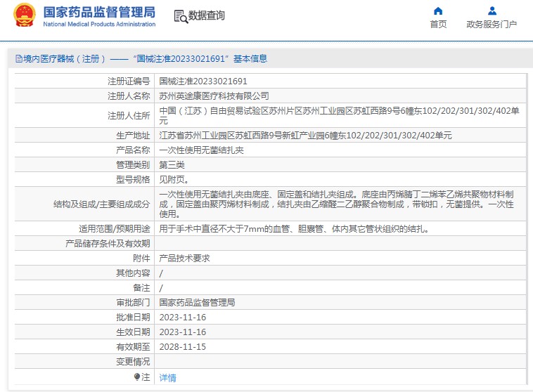Image resolution: width=533 pixels, height=392 pixels.
Task: Click the 附件 row label
Action: [x=141, y=258]
